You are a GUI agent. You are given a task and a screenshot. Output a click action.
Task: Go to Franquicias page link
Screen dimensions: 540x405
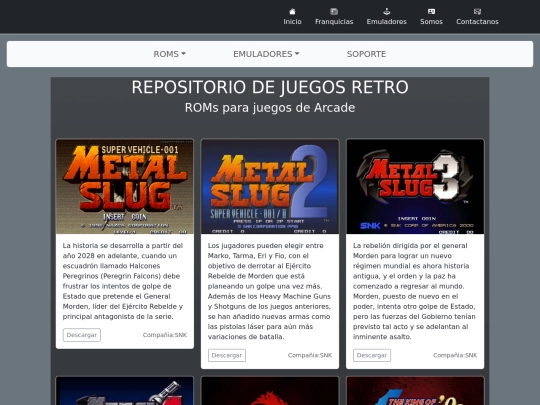(334, 22)
